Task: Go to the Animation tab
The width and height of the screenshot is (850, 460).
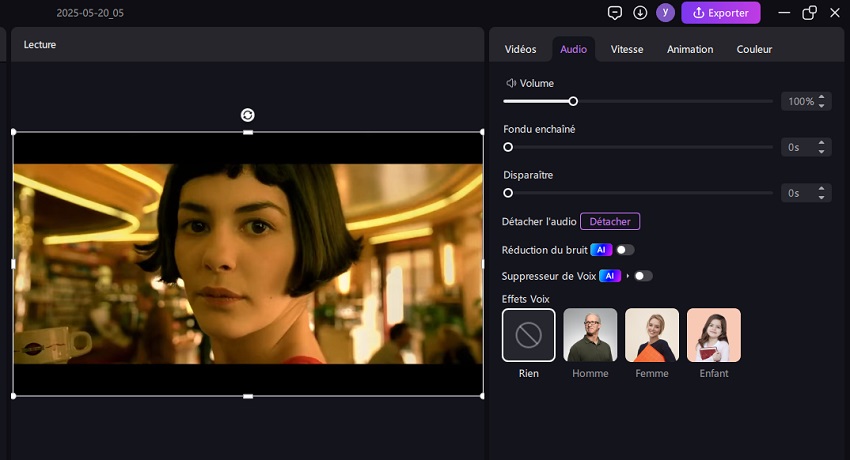Action: pos(690,49)
